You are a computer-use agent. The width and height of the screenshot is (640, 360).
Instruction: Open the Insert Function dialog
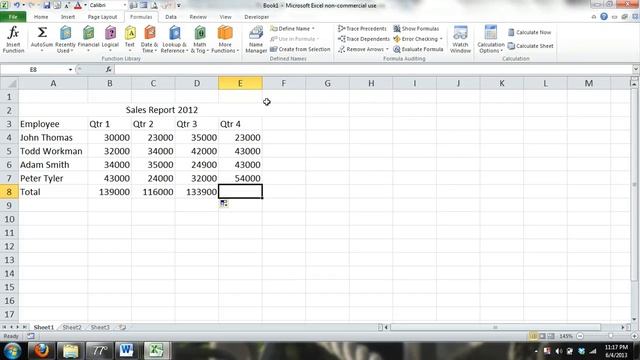coord(13,39)
